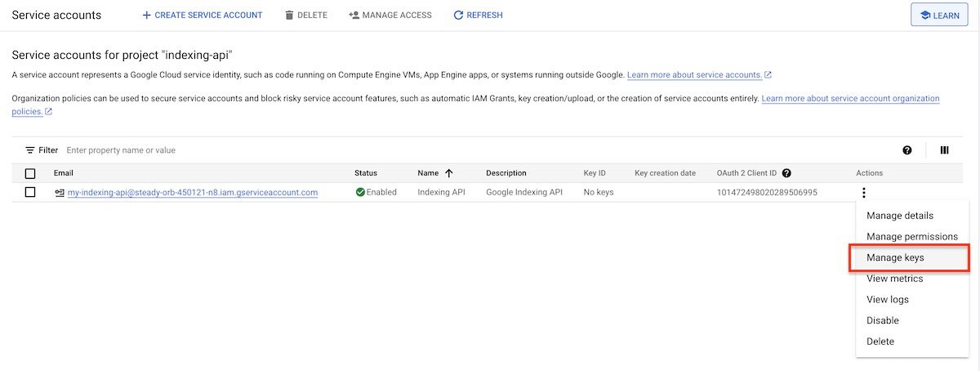Click the three-dot Actions menu for the row
Image resolution: width=980 pixels, height=371 pixels.
coord(864,193)
